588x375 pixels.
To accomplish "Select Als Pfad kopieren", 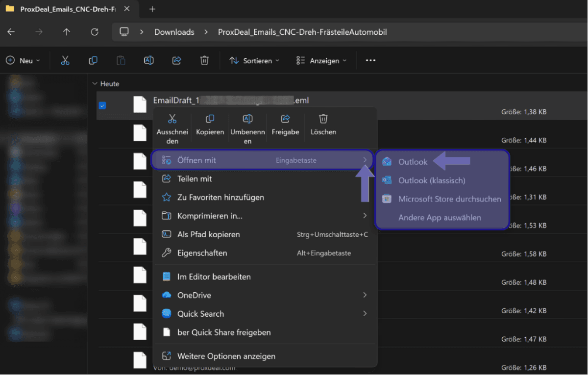I will (264, 234).
